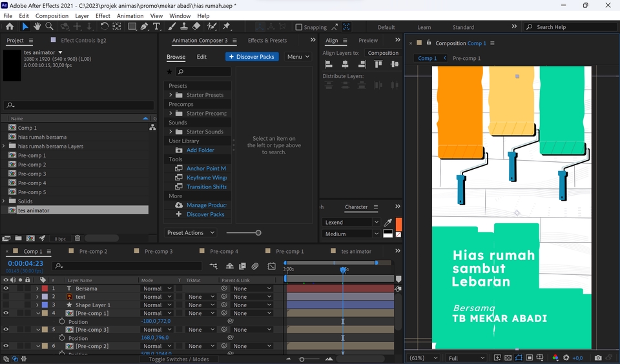Toggle Position stopwatch of [Pre-comp 1]

click(x=62, y=321)
